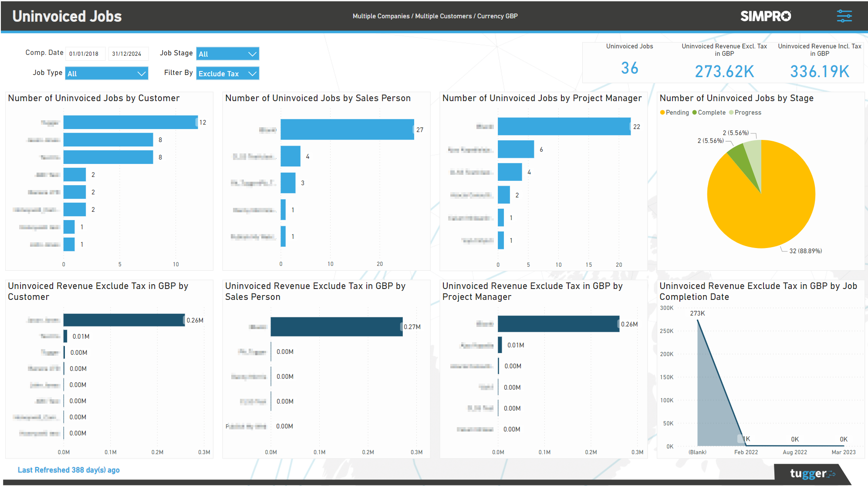Open the Job Stage dropdown
Screen dimensions: 868x486
pyautogui.click(x=227, y=54)
